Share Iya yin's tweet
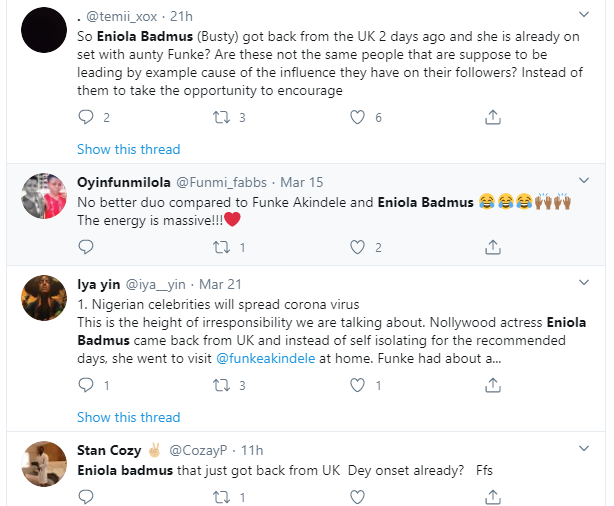This screenshot has height=506, width=614. 492,385
